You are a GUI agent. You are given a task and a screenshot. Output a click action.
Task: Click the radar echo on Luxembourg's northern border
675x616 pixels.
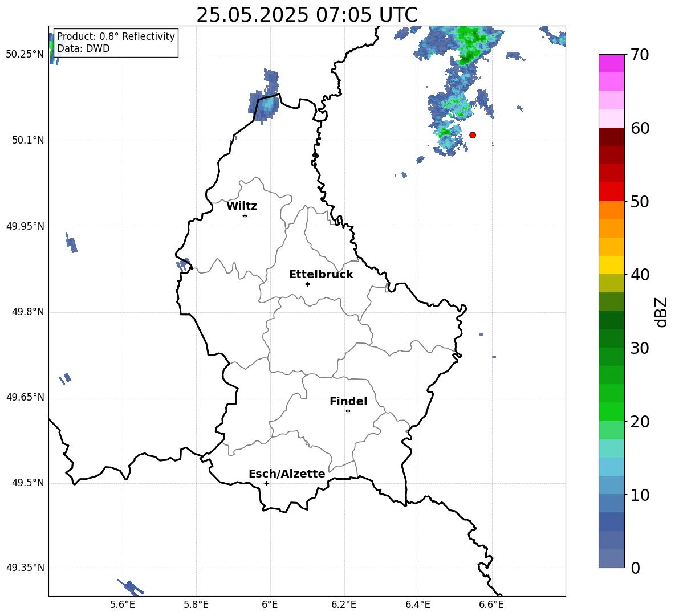point(264,97)
